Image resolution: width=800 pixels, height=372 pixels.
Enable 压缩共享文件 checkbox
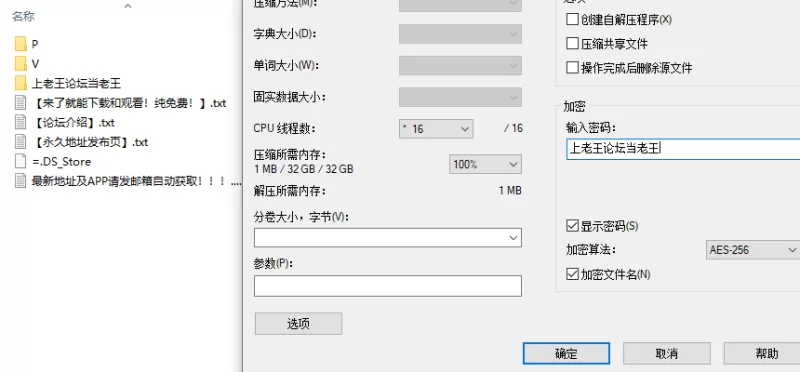572,43
